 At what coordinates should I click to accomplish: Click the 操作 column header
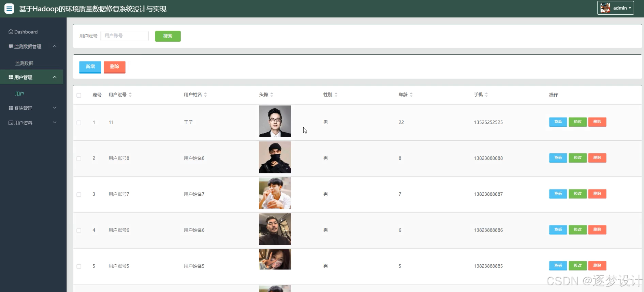tap(554, 95)
